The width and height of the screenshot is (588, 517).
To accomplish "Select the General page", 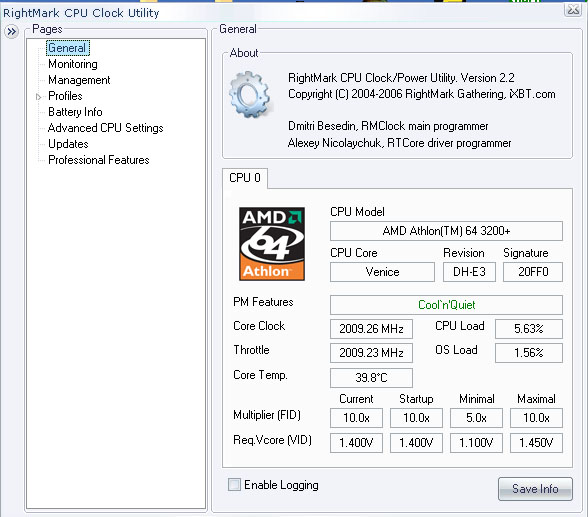I will pos(68,48).
